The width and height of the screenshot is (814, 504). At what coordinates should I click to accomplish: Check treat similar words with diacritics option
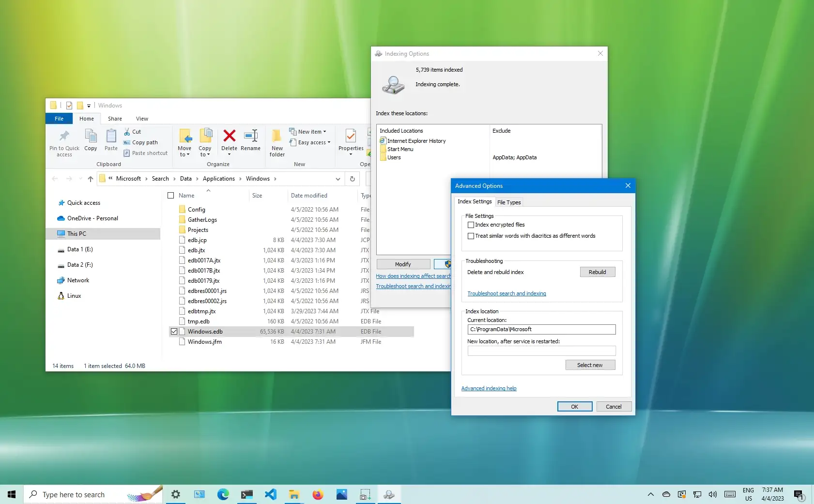(x=471, y=236)
